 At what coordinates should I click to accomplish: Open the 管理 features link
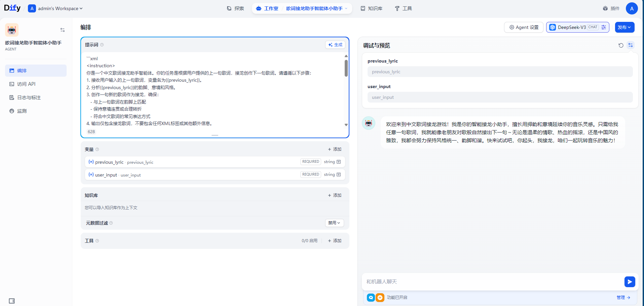pyautogui.click(x=623, y=298)
